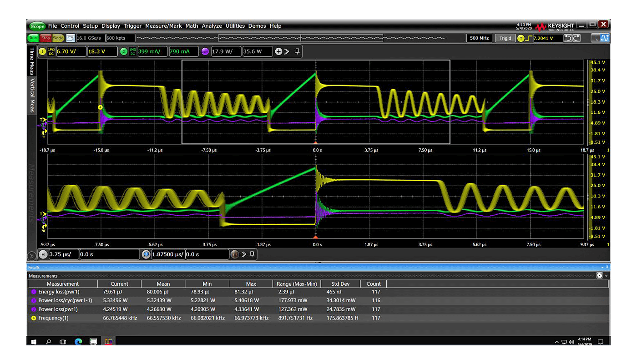637x364 pixels.
Task: Click channel 2 1MΩ DC coupling icon
Action: [133, 51]
